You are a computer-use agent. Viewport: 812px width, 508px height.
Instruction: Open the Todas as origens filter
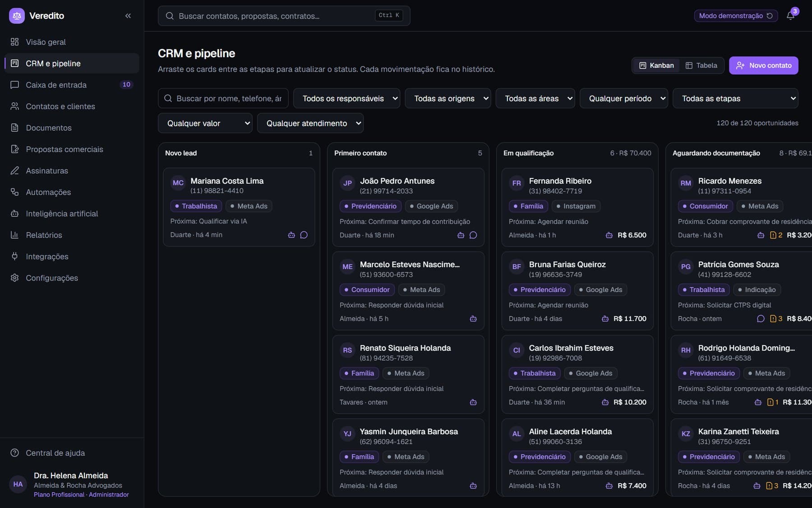pyautogui.click(x=448, y=98)
